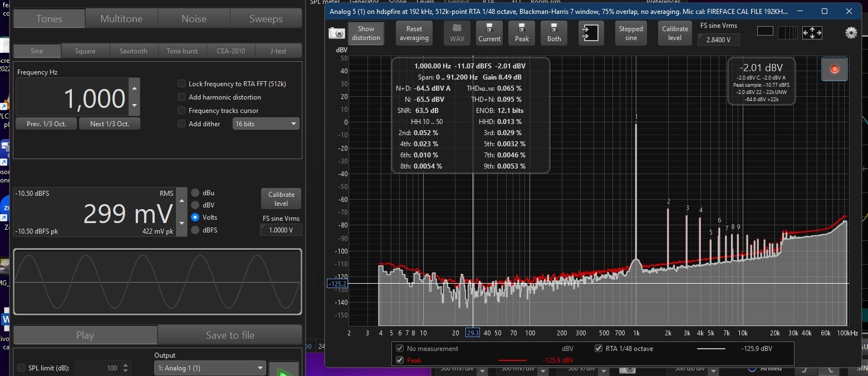This screenshot has height=376, width=868.
Task: Enable Frequency tracks cursor checkbox
Action: point(182,110)
